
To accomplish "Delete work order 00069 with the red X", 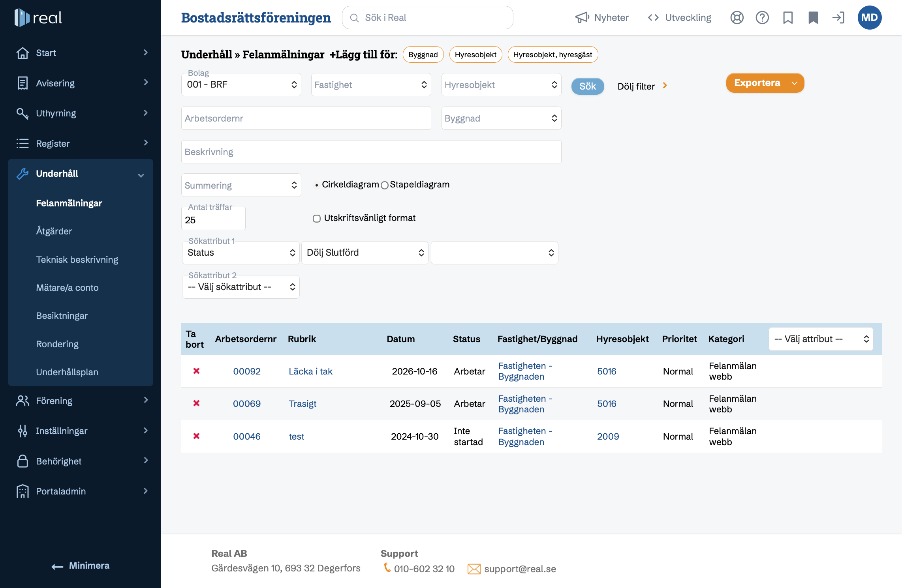I will 196,403.
